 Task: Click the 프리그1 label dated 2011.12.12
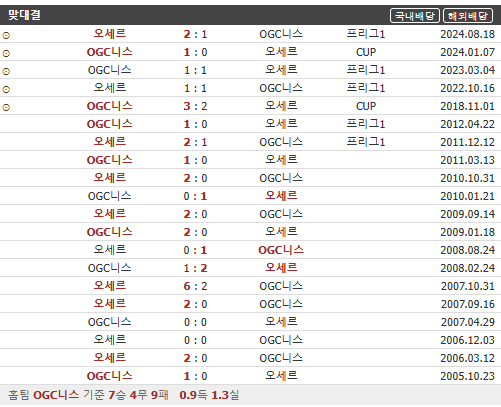coord(366,142)
